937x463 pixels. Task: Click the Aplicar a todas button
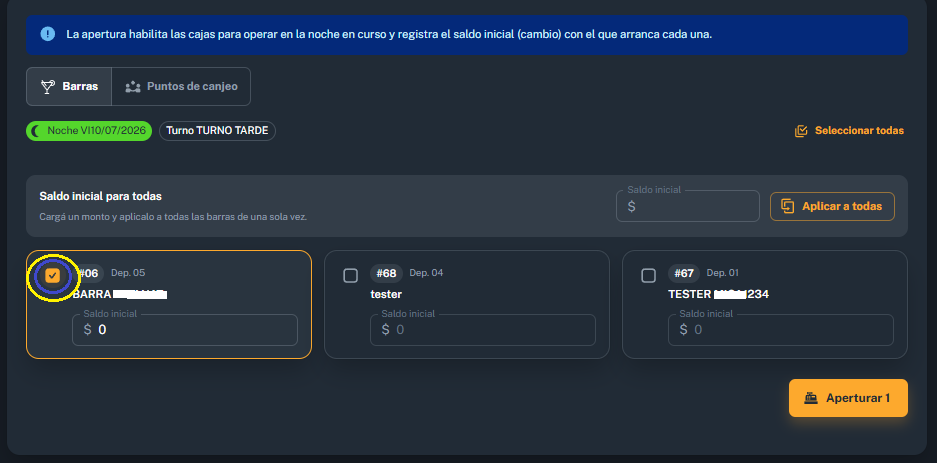pos(832,207)
